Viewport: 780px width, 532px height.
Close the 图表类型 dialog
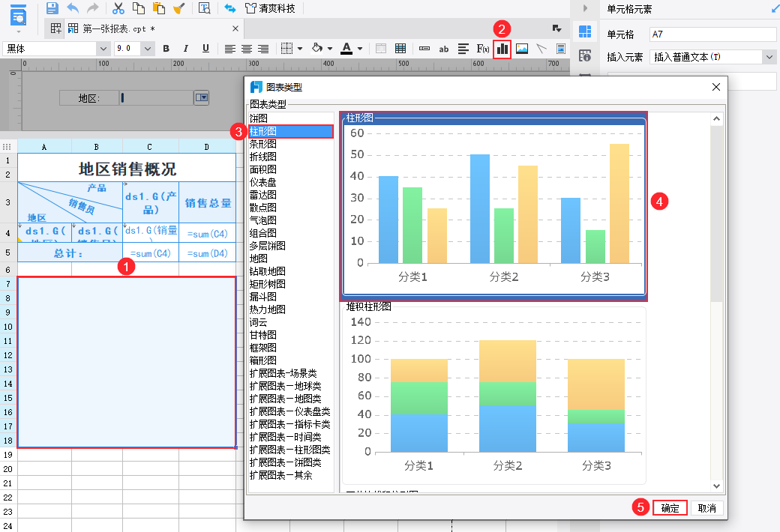[x=715, y=87]
